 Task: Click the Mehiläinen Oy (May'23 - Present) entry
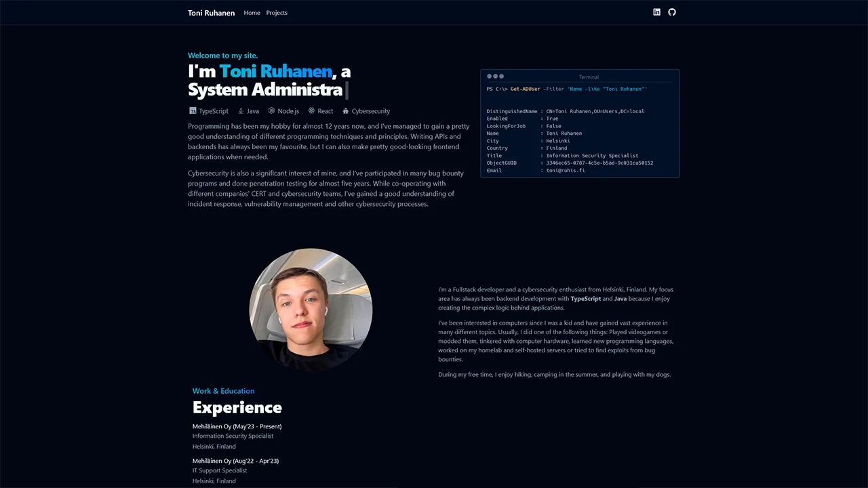237,426
